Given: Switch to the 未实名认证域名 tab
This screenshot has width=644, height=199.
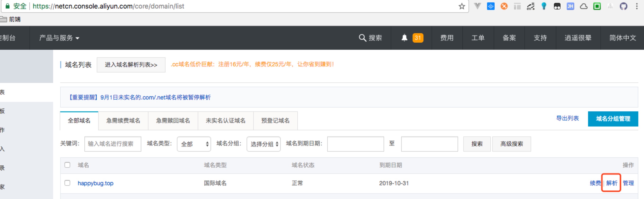Looking at the screenshot, I should (x=225, y=121).
